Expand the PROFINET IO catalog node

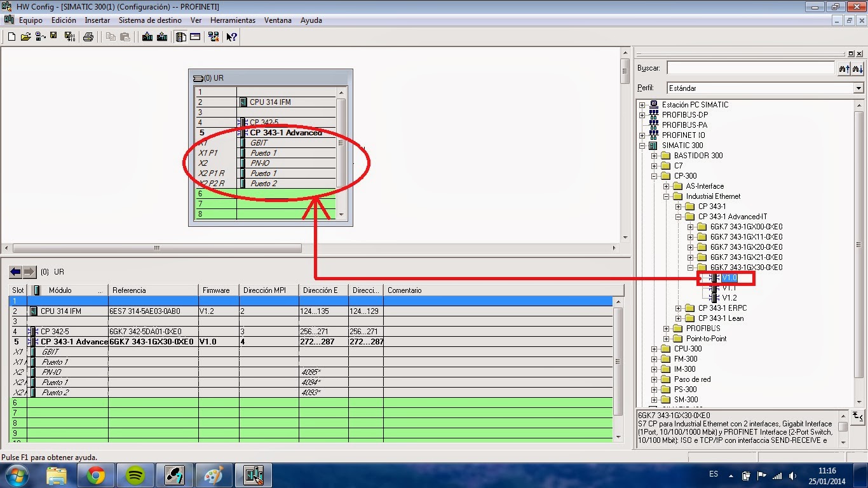click(642, 135)
